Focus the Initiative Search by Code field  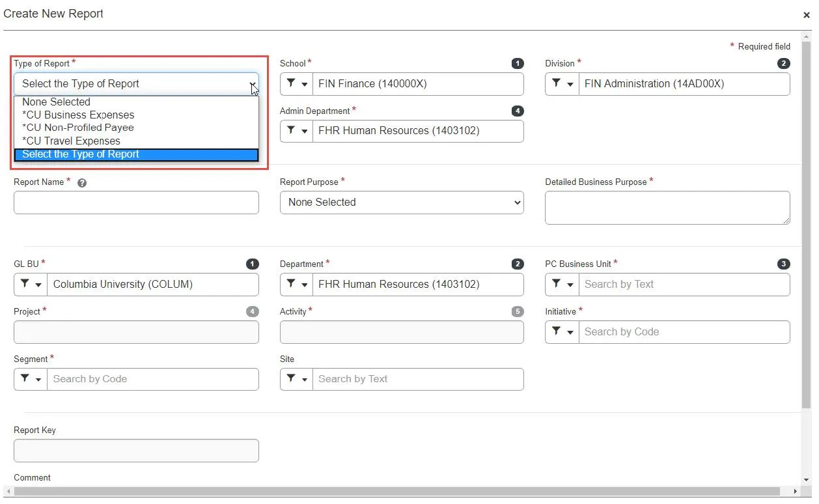(x=684, y=332)
